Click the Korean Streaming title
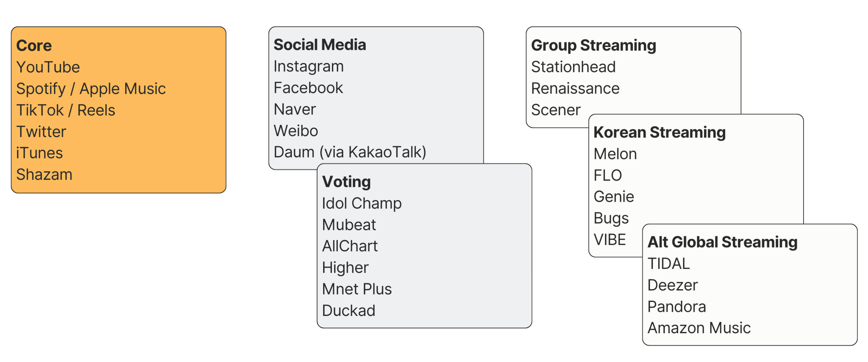This screenshot has height=362, width=868. click(x=659, y=132)
